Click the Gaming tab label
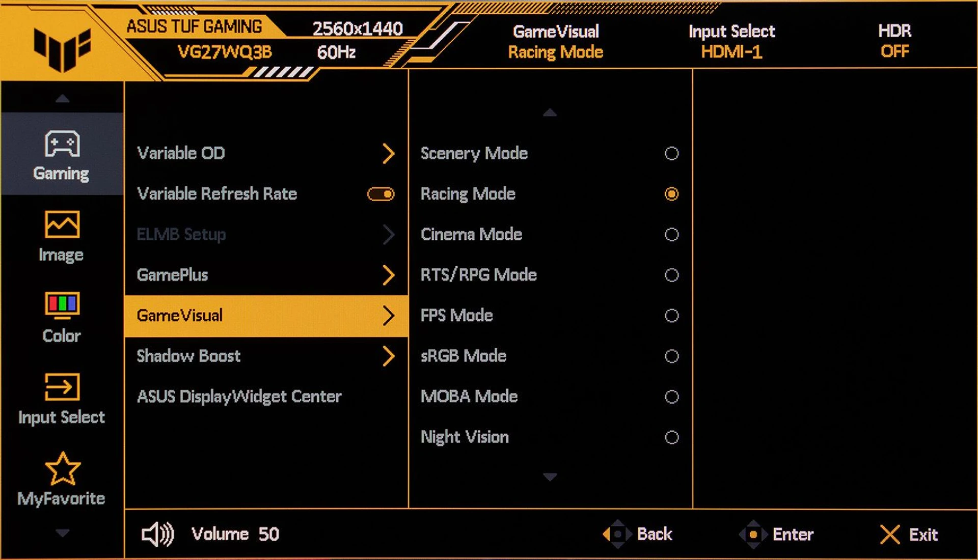The image size is (978, 560). pyautogui.click(x=61, y=174)
